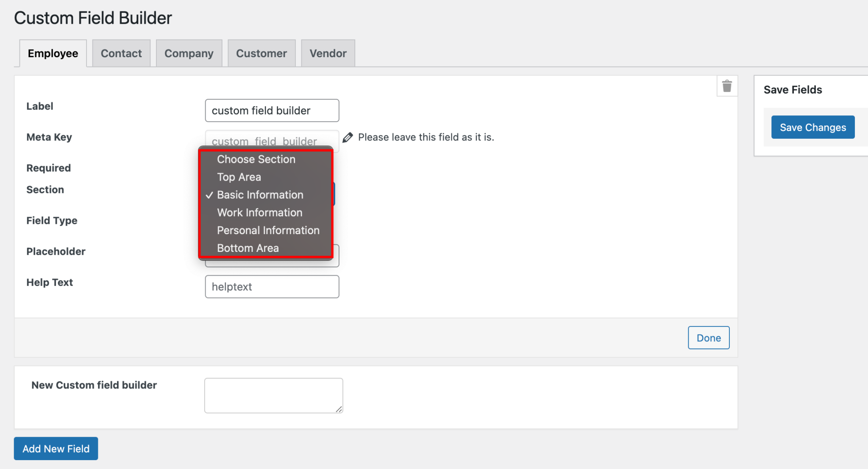868x469 pixels.
Task: Click the 'Placeholder' label
Action: (56, 251)
